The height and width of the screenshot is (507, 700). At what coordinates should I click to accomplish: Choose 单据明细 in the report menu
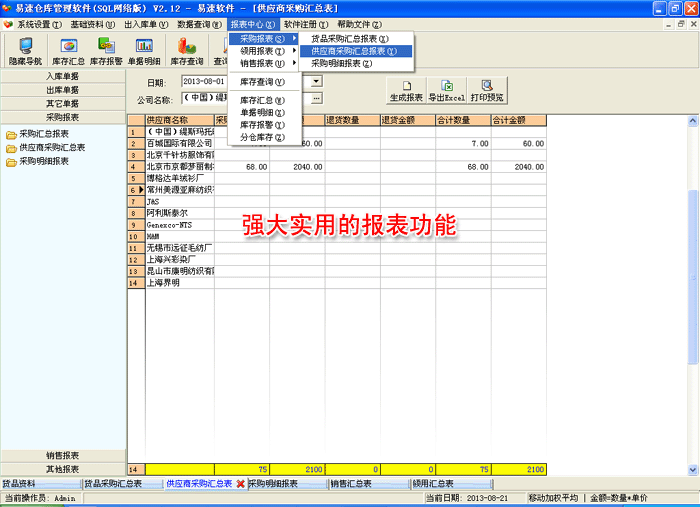(x=263, y=112)
